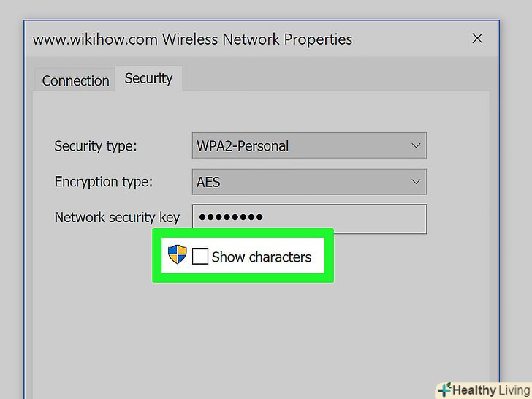Screen dimensions: 532x399
Task: Click the chevron arrow on Encryption type combo
Action: (x=416, y=181)
